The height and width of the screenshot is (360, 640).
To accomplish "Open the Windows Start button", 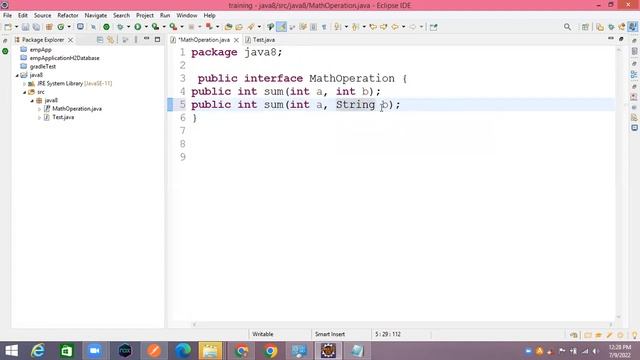I will (11, 351).
